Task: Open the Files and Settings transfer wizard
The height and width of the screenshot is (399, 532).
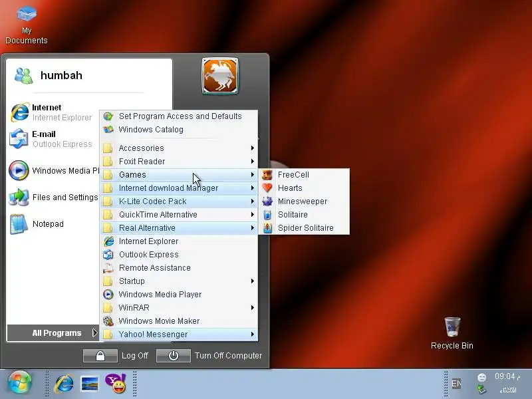Action: tap(54, 197)
